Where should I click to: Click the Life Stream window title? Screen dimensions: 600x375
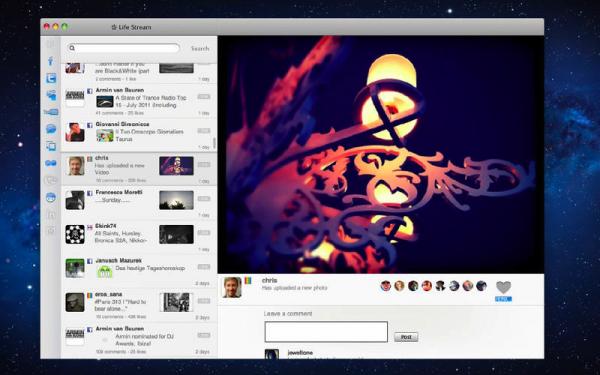click(x=131, y=27)
